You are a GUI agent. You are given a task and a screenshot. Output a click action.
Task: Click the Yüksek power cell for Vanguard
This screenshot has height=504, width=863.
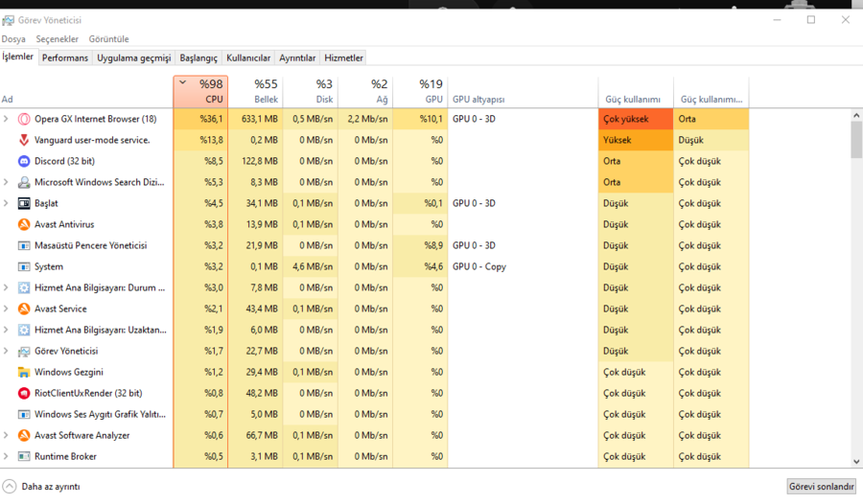point(636,140)
